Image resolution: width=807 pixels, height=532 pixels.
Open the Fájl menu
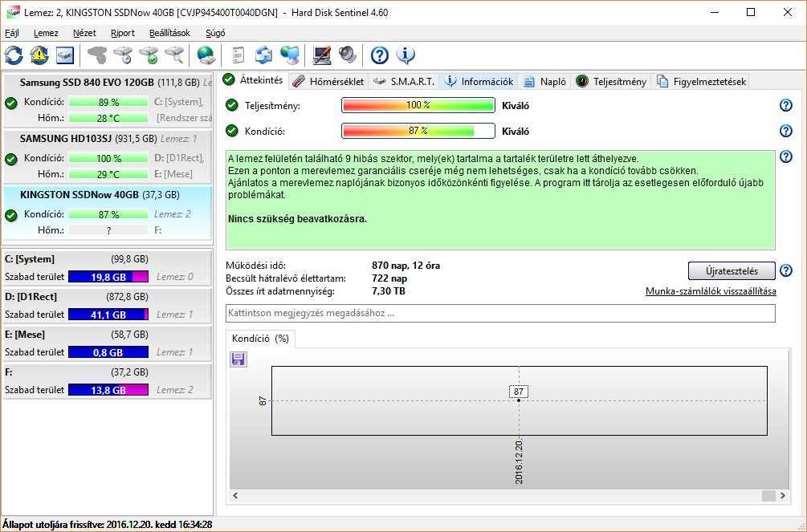click(x=12, y=33)
